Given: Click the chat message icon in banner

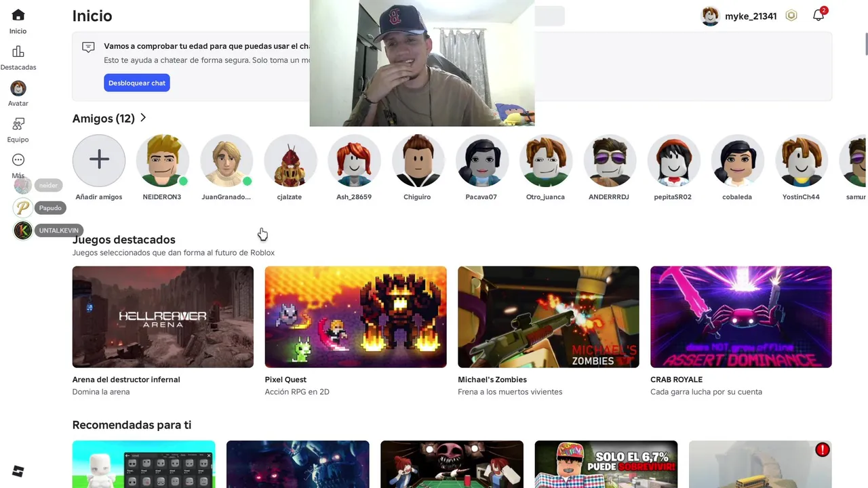Looking at the screenshot, I should click(x=88, y=47).
